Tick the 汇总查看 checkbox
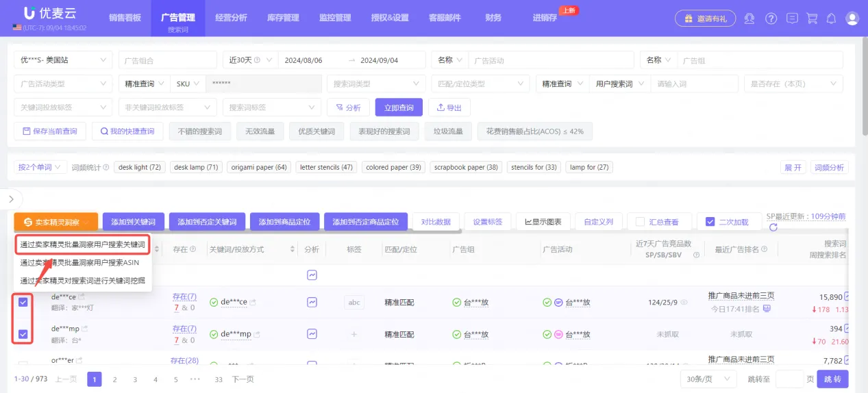This screenshot has width=868, height=393. 640,222
